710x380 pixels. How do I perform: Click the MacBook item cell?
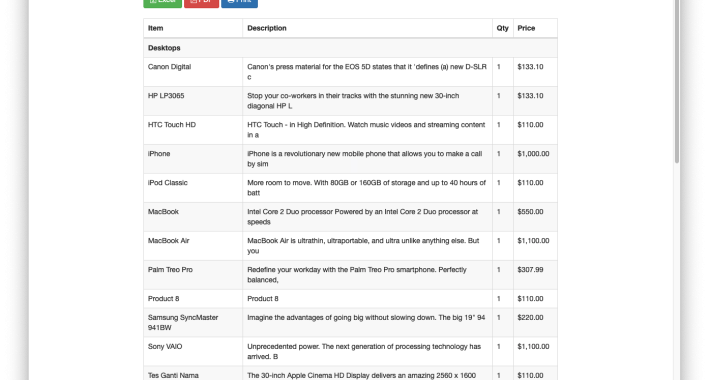193,217
